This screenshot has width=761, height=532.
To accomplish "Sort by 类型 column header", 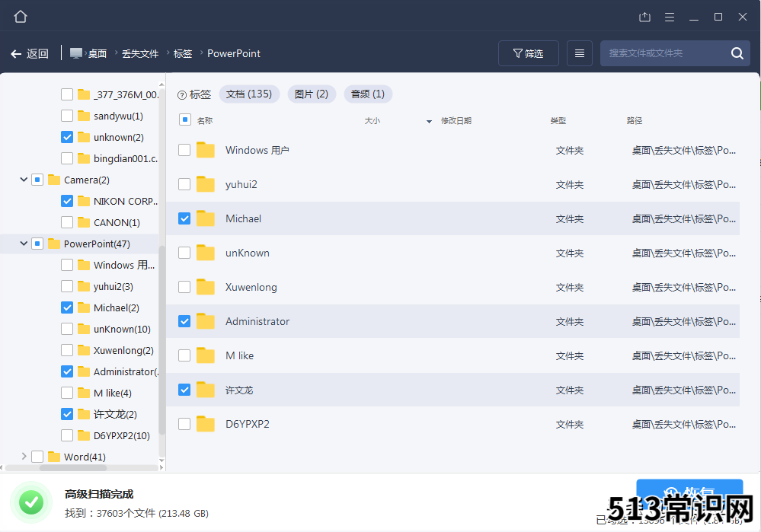I will [x=558, y=121].
